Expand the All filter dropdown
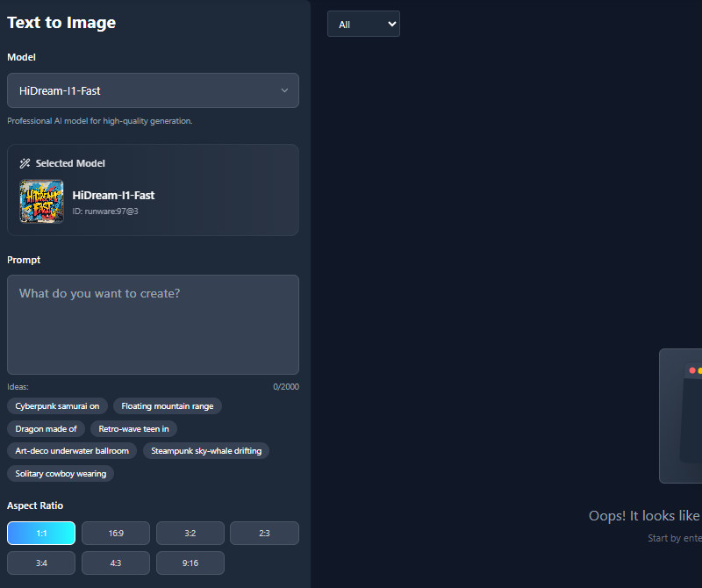 363,25
